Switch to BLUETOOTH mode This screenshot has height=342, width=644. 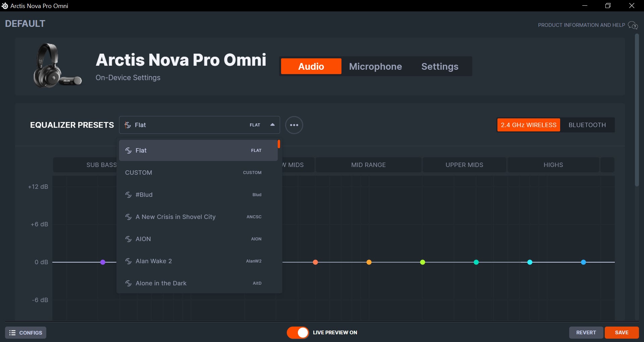[x=587, y=125]
